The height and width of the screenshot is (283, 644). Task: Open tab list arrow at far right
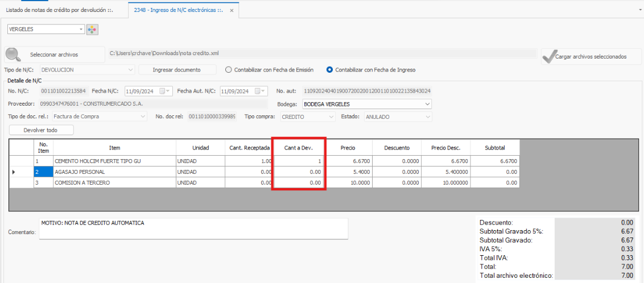[x=640, y=10]
